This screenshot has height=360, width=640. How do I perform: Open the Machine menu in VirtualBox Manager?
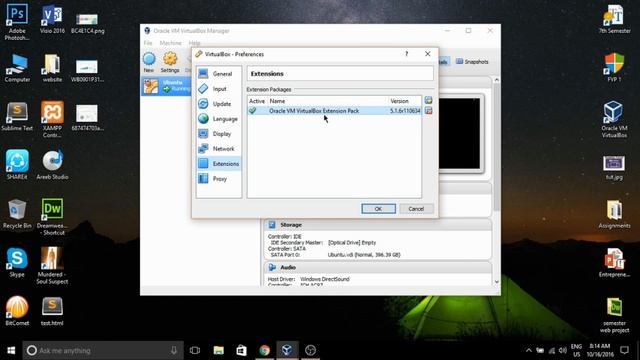(170, 43)
